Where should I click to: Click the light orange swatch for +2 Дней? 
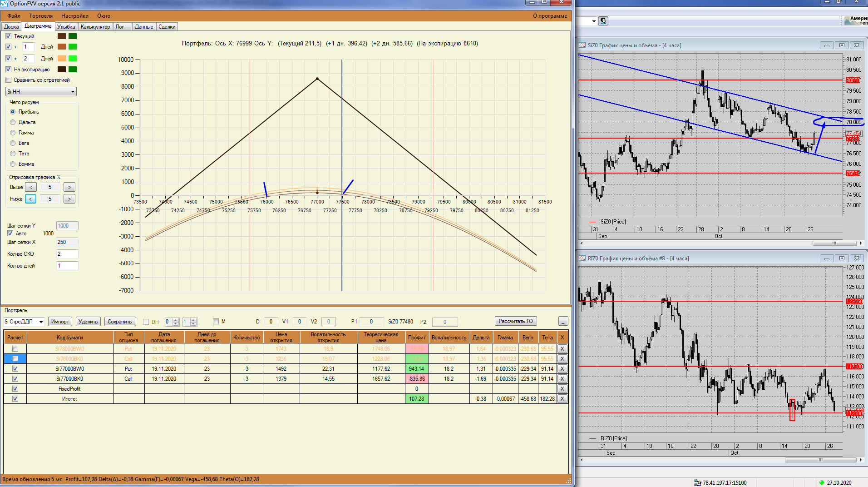pos(62,59)
